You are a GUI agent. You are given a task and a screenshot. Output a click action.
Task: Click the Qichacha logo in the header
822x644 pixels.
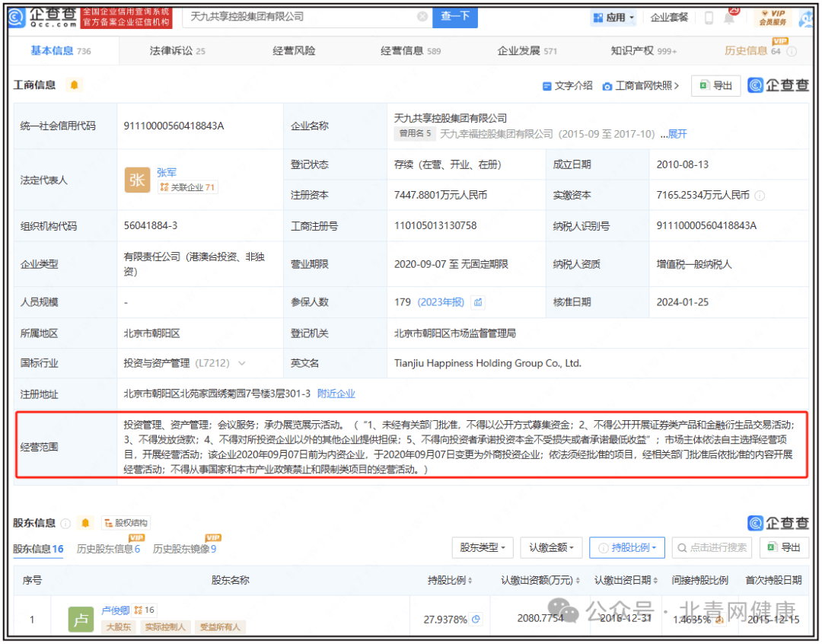[x=43, y=18]
